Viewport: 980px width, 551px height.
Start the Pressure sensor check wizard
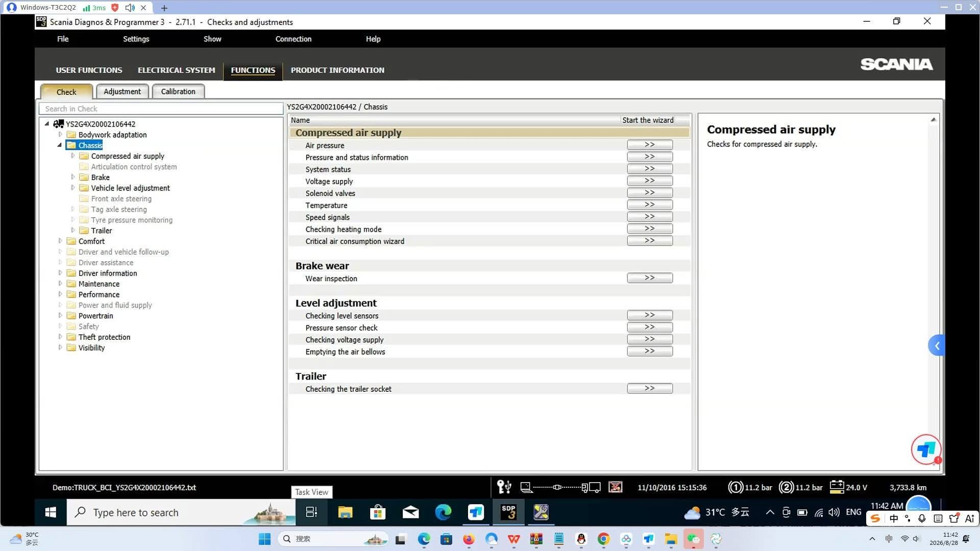pos(650,327)
